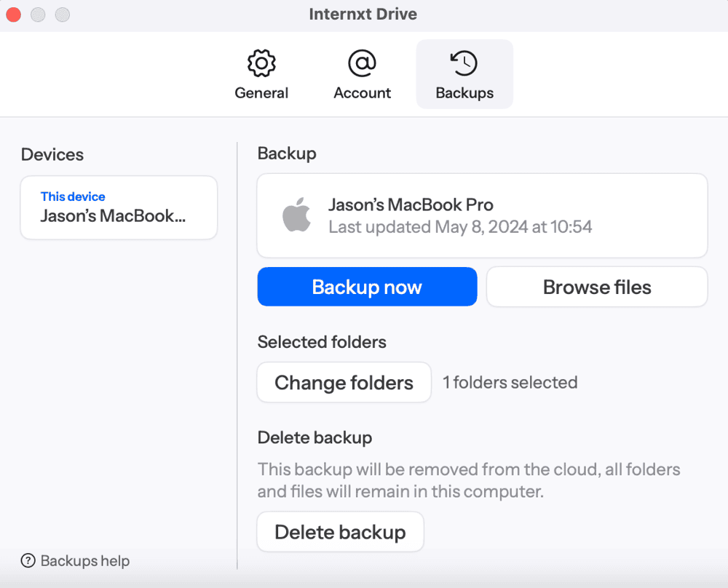Image resolution: width=728 pixels, height=588 pixels.
Task: Open Browse files
Action: pos(596,287)
